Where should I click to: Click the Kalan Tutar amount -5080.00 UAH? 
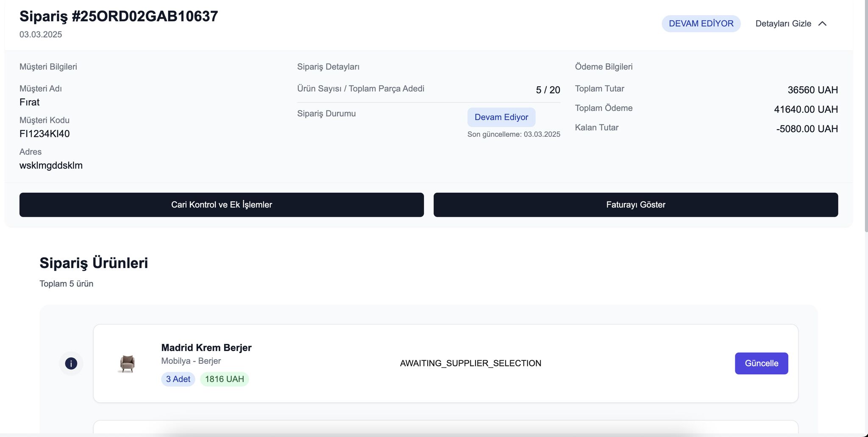(x=807, y=129)
